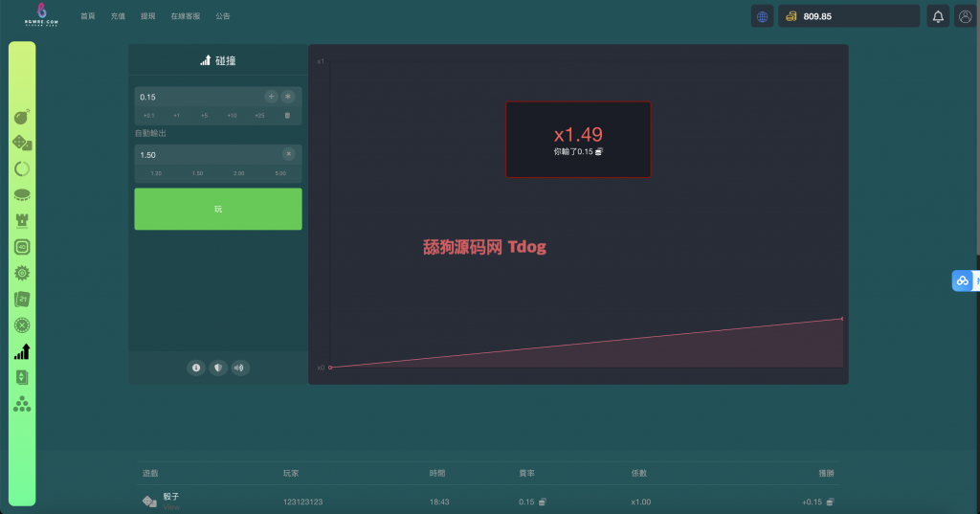Clear the bet with trash icon
980x514 pixels.
(x=287, y=116)
